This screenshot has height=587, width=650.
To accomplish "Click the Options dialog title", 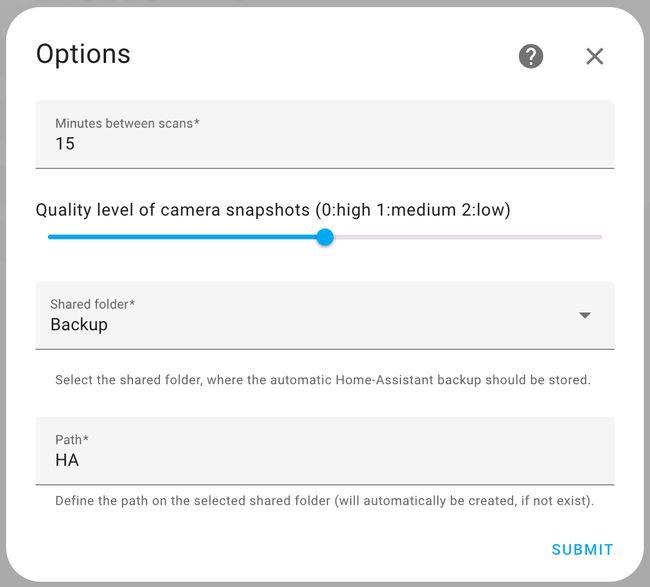I will tap(83, 54).
